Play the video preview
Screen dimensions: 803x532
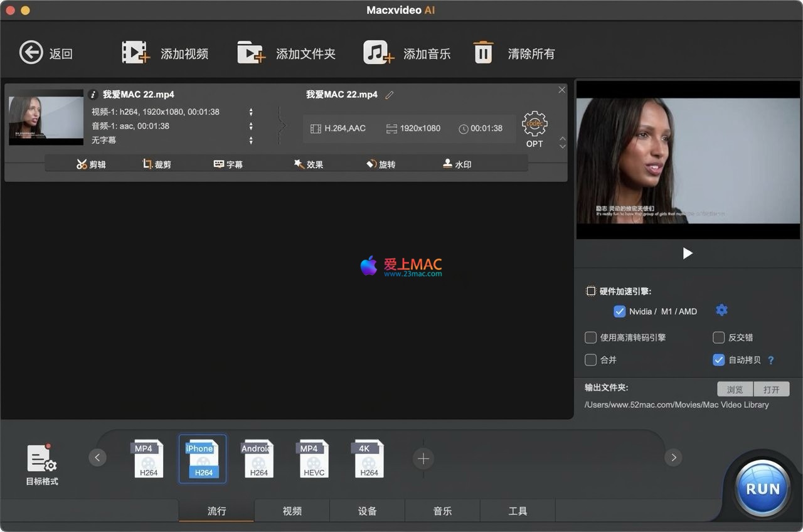pos(688,253)
